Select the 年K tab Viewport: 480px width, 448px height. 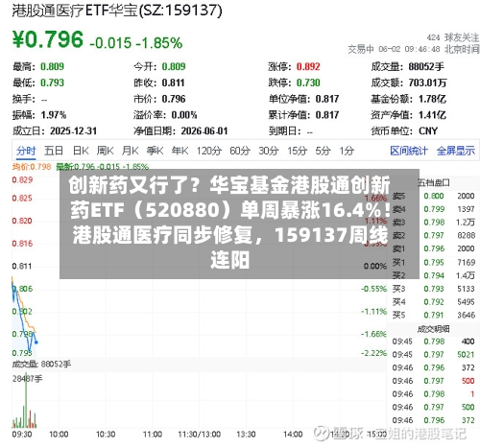(180, 151)
